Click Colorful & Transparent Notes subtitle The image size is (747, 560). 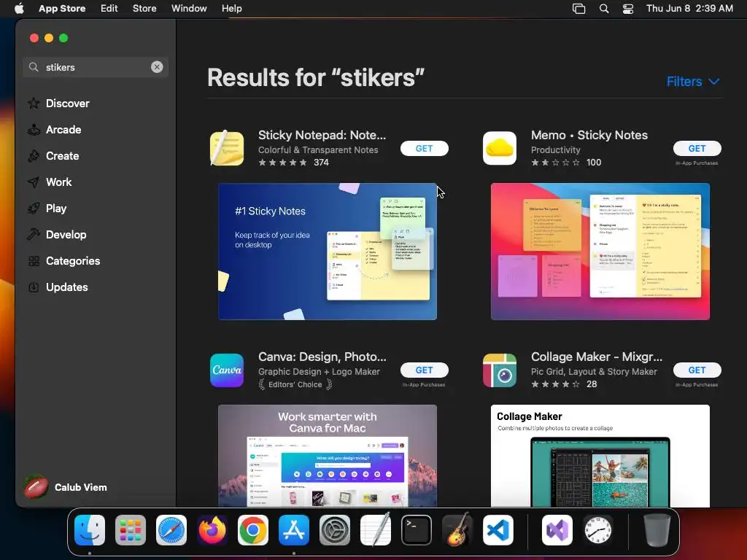[318, 149]
